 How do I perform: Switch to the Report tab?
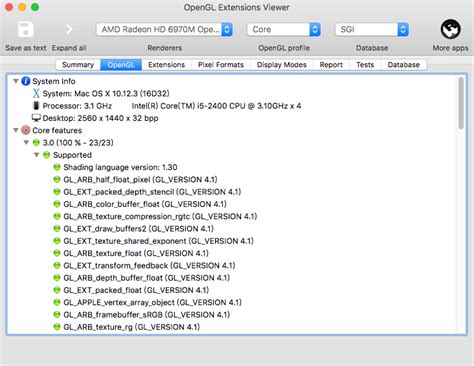pos(331,65)
